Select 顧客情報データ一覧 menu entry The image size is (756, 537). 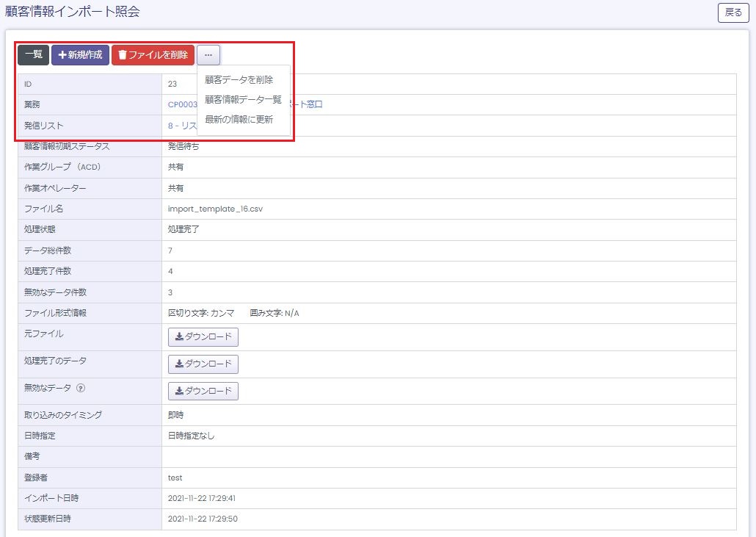(243, 99)
